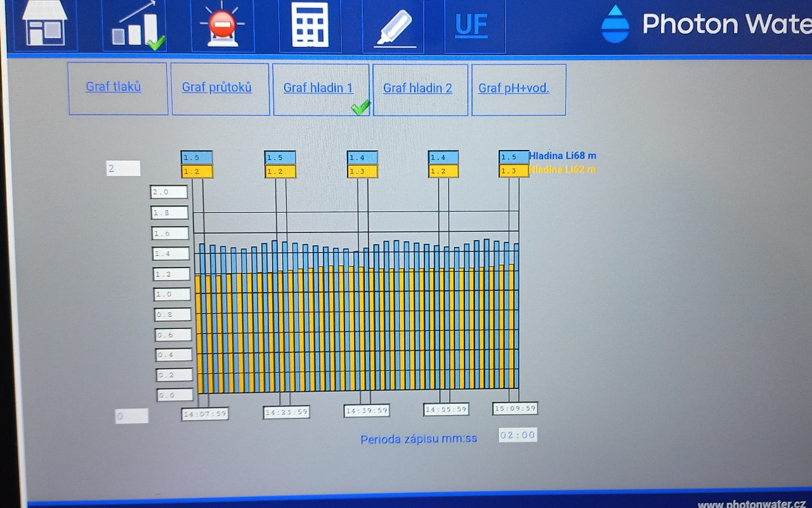Click the Hladina Li68 m legend label
812x508 pixels.
coord(563,156)
